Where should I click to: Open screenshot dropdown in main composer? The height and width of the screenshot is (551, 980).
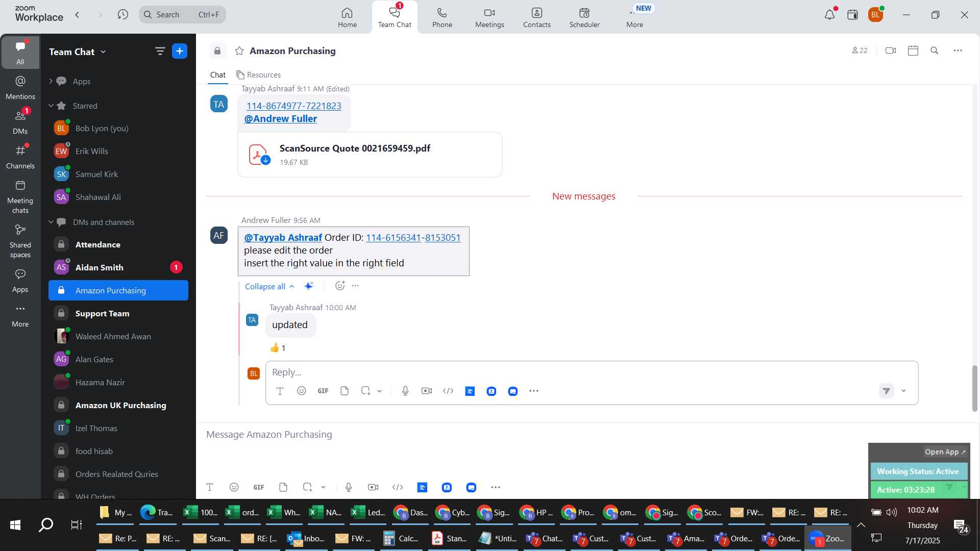(323, 488)
